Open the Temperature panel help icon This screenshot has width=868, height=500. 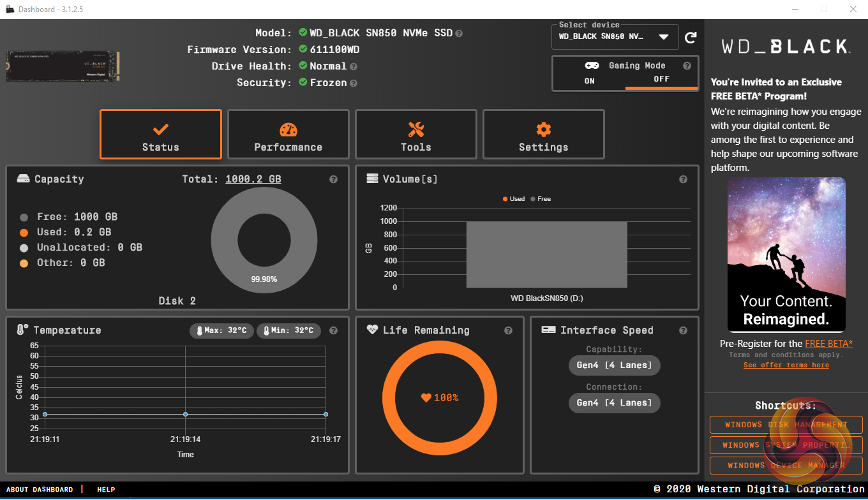[x=333, y=330]
